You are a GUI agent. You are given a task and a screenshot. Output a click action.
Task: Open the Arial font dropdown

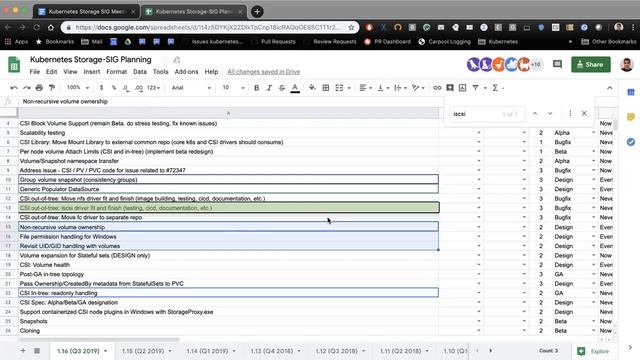(191, 88)
